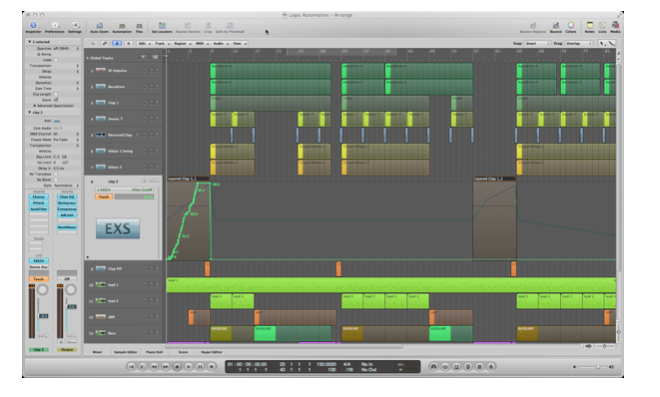660x397 pixels.
Task: Switch to the Score tab
Action: coord(183,352)
